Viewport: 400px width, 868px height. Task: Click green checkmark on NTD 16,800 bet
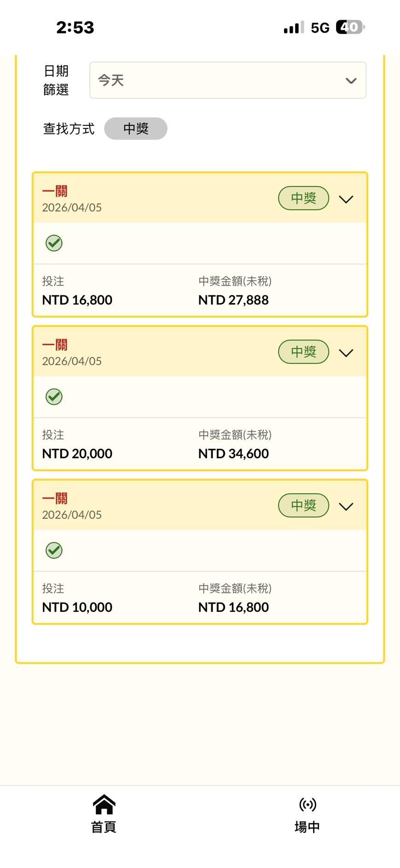pos(54,243)
